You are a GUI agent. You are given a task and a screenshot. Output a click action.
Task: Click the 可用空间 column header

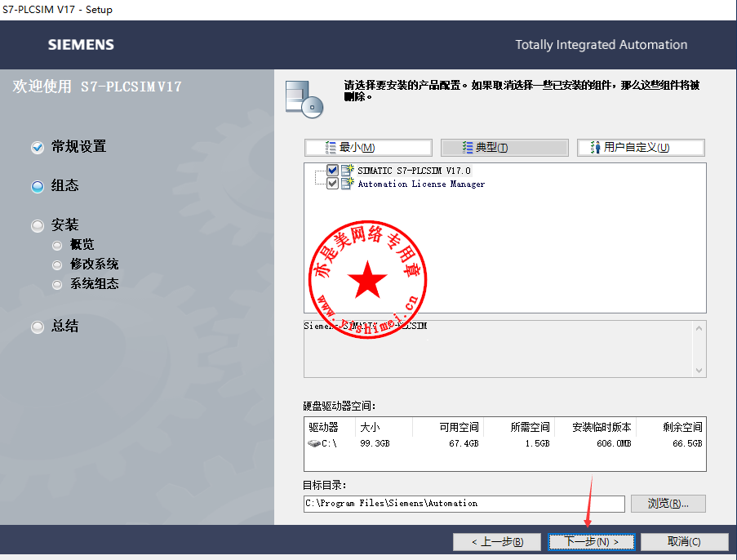(459, 427)
